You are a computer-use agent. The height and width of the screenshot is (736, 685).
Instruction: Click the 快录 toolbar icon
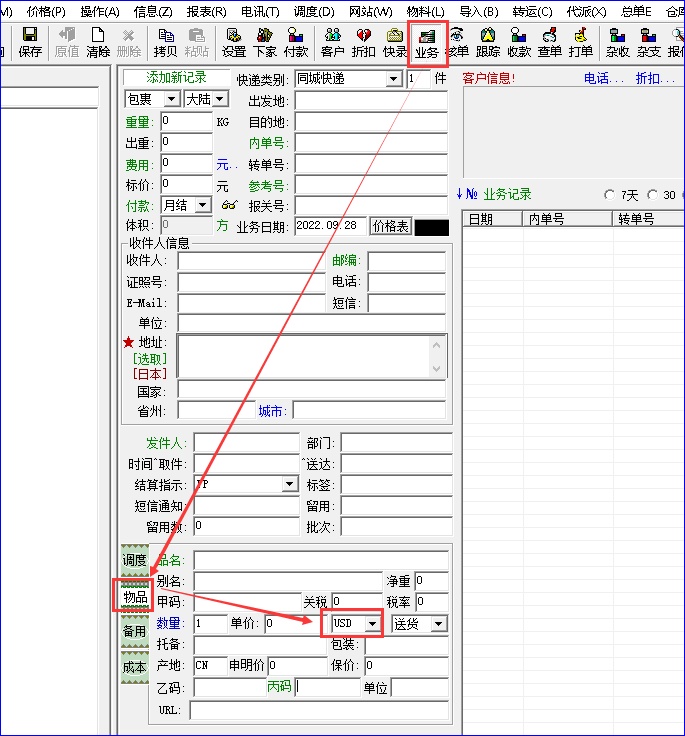[394, 42]
